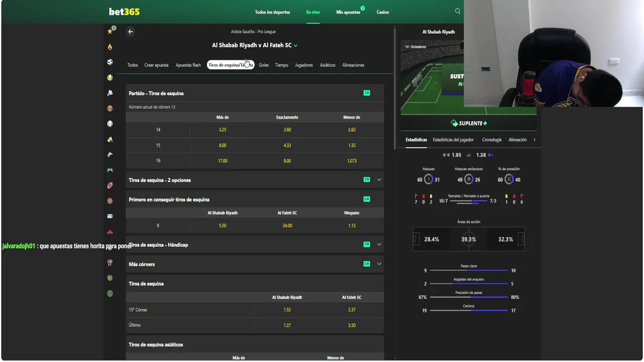Click the green wheel icon at sidebar bottom
Image resolution: width=644 pixels, height=362 pixels.
point(110,294)
